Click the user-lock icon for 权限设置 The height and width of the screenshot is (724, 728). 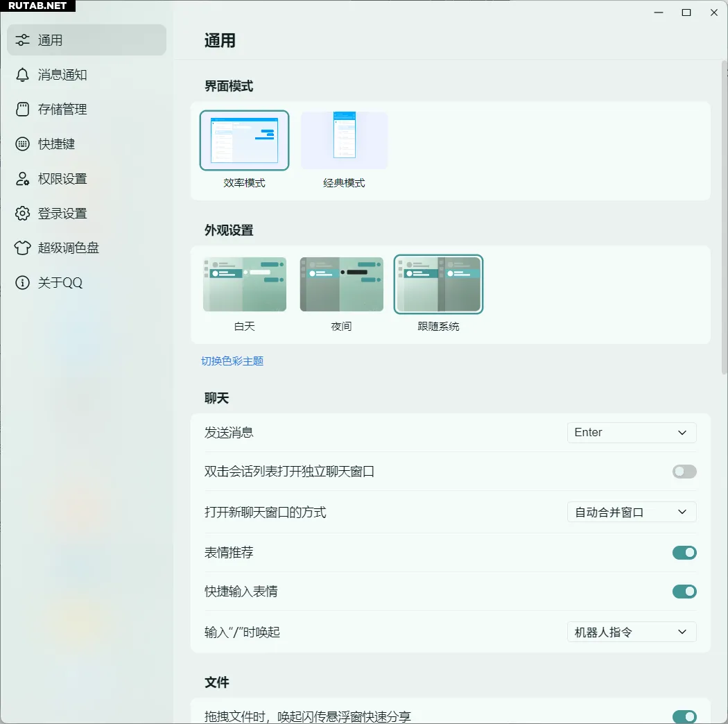point(23,179)
